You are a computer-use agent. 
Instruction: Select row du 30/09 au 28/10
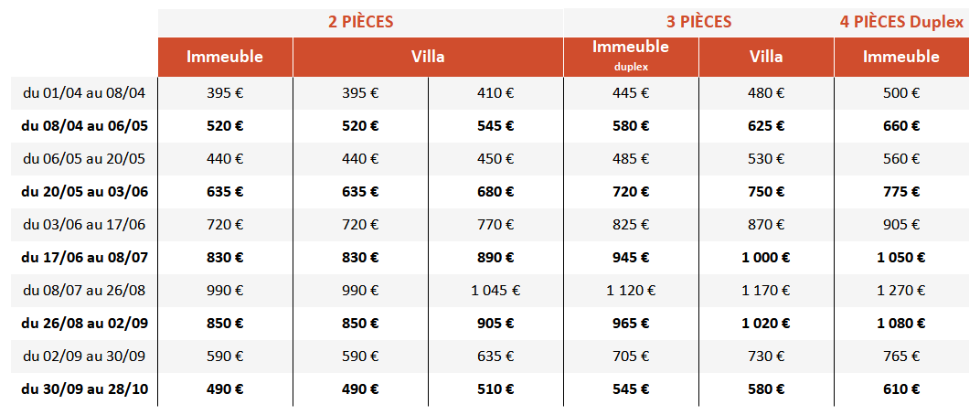point(490,389)
